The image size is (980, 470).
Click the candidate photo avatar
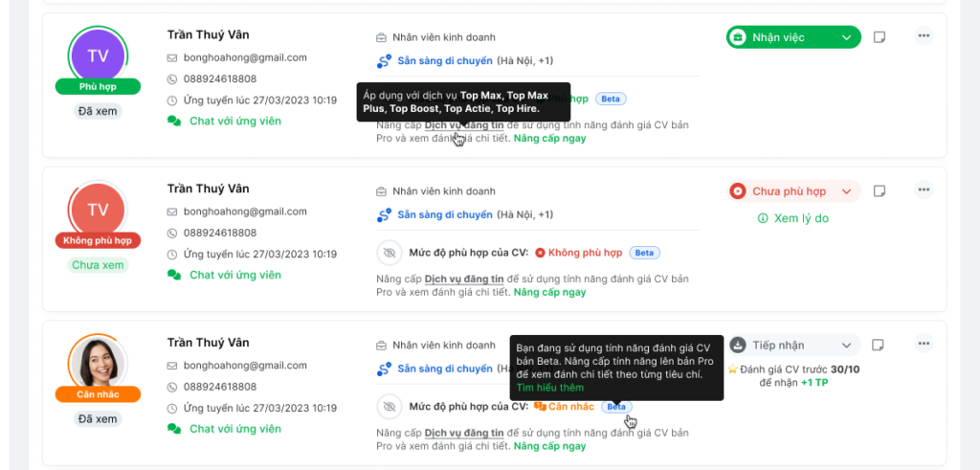point(98,363)
